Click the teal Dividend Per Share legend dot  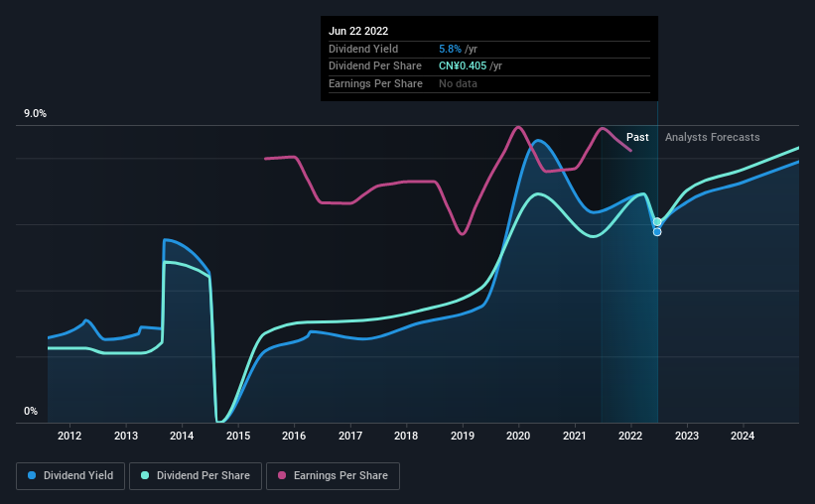pos(145,475)
